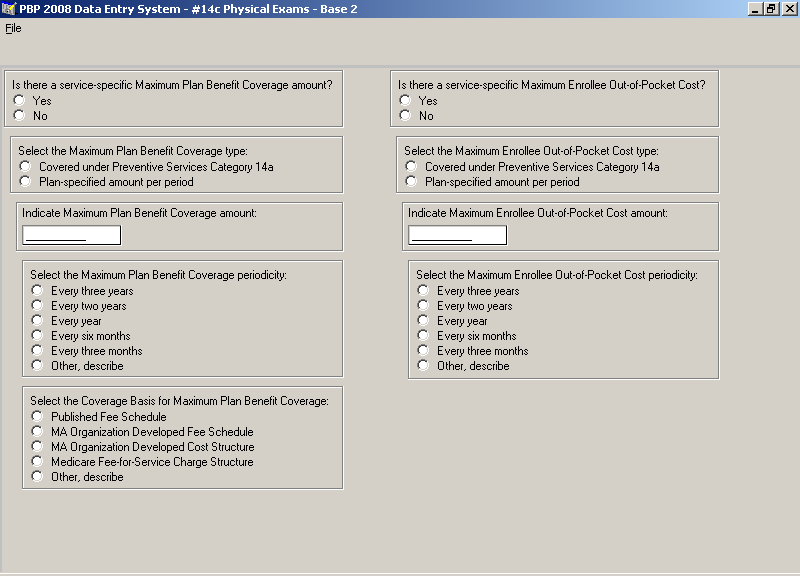Click the Maximum Plan Benefit Coverage amount field

pyautogui.click(x=71, y=235)
